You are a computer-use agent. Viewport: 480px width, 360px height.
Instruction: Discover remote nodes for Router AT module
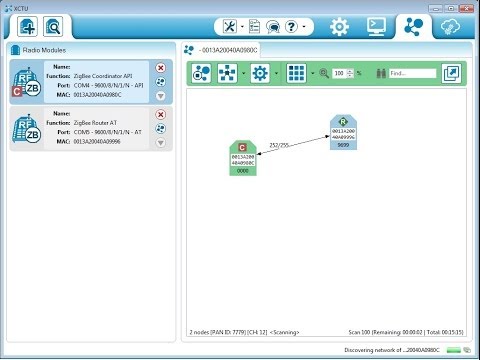161,128
